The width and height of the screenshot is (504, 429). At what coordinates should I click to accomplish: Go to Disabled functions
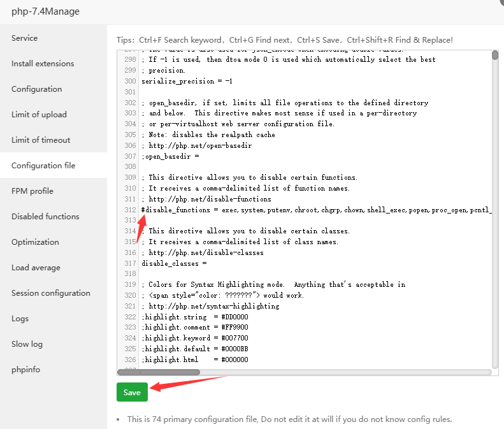(x=45, y=217)
